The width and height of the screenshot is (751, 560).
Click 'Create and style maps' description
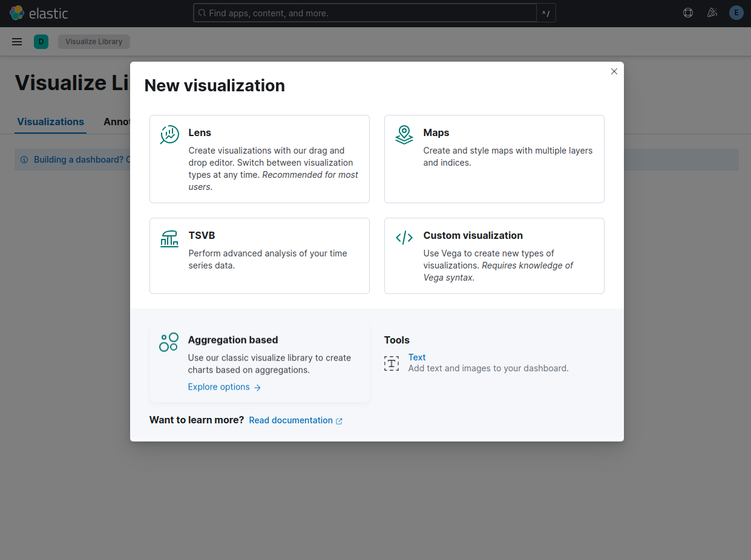(x=508, y=157)
